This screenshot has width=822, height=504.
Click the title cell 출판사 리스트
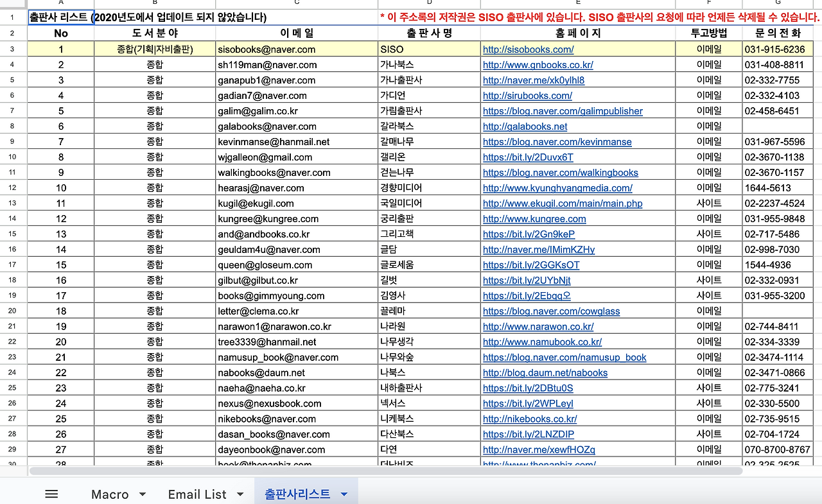click(x=61, y=17)
